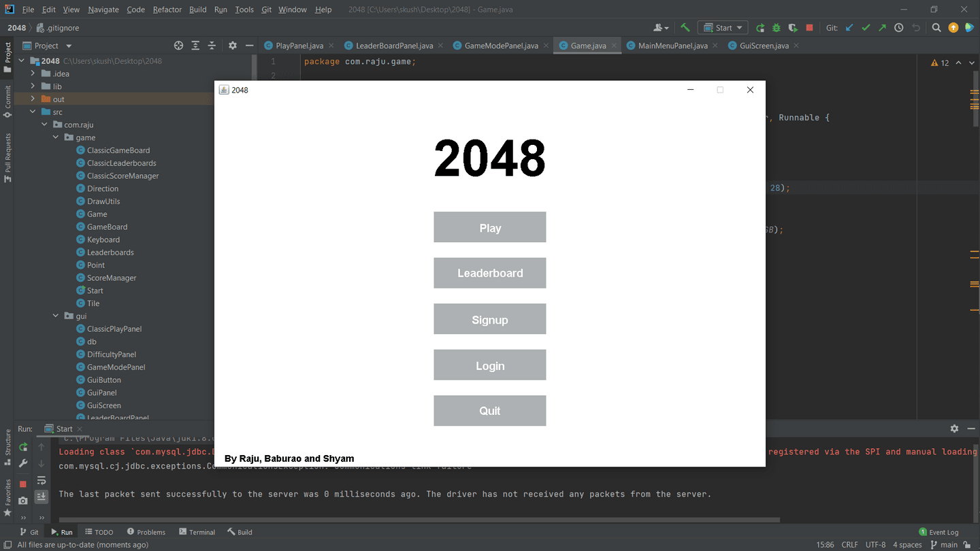
Task: Switch to the PlayPanel.java tab
Action: coord(299,46)
